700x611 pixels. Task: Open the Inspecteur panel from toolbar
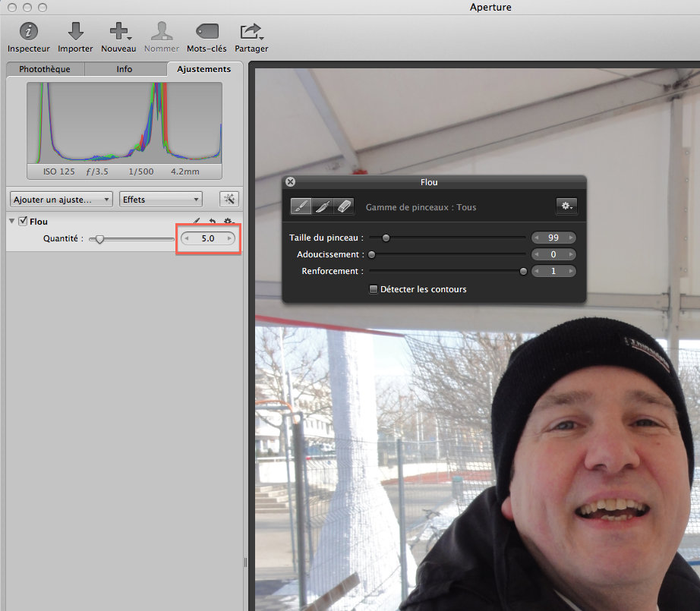29,32
